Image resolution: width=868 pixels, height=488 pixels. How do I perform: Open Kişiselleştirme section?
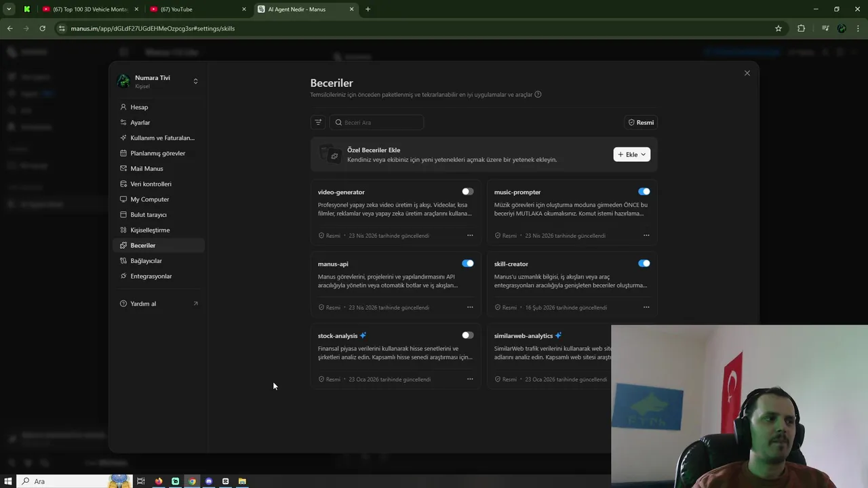pos(159,230)
